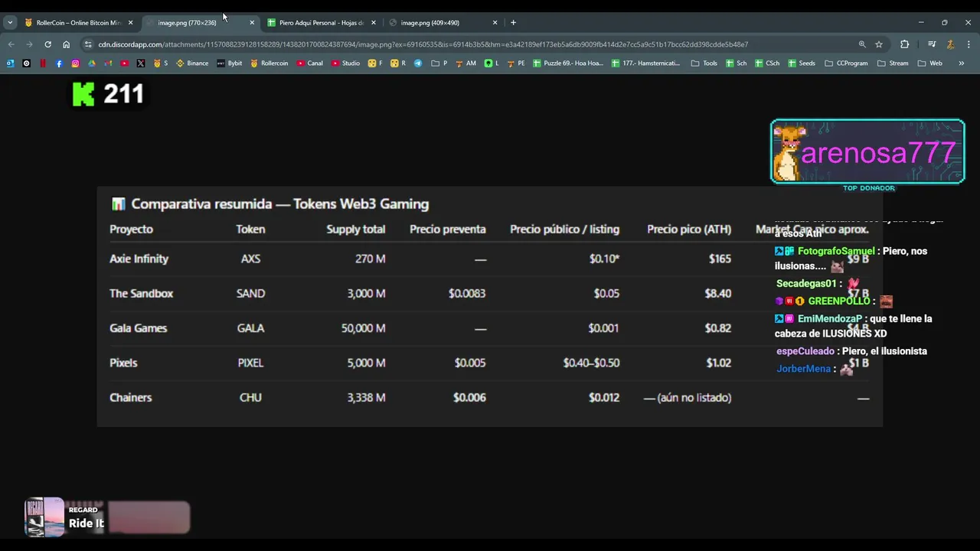Viewport: 980px width, 551px height.
Task: Click the 50,000 M supply value
Action: [363, 328]
